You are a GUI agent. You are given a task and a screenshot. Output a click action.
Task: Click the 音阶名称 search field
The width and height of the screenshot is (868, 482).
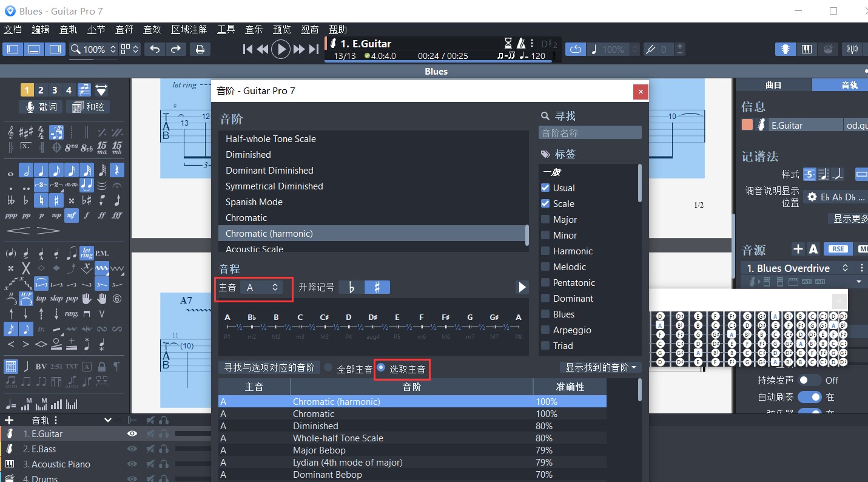click(590, 133)
